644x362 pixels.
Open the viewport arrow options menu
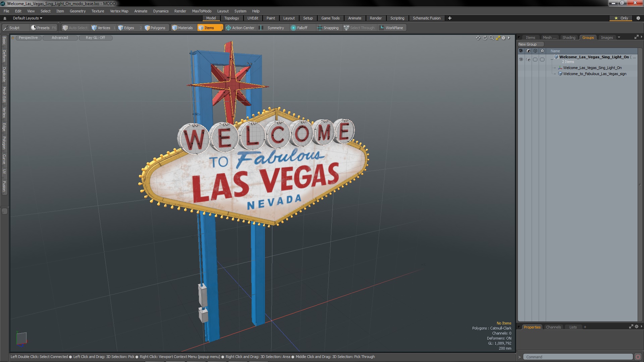click(x=509, y=38)
